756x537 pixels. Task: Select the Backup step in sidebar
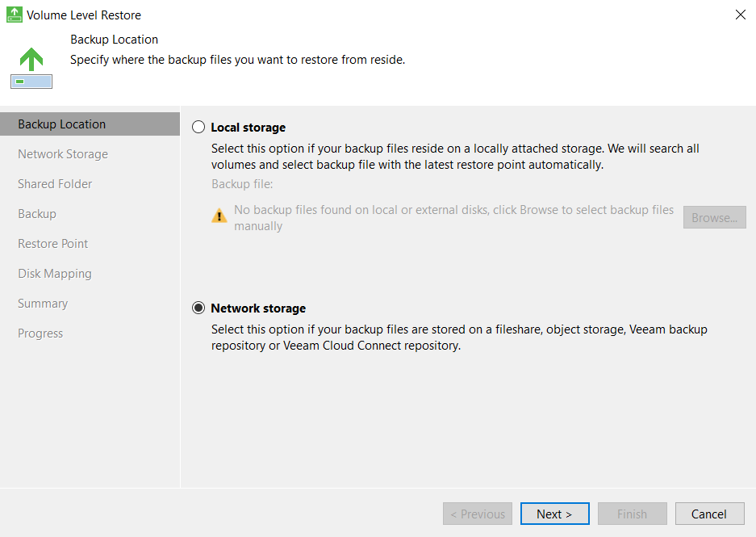(37, 214)
